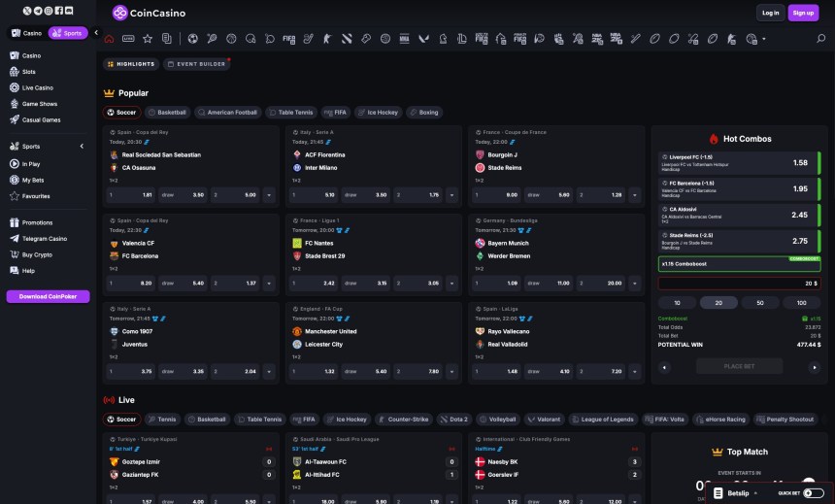Click the bet amount input field
Viewport: 835px width, 504px height.
[x=739, y=284]
